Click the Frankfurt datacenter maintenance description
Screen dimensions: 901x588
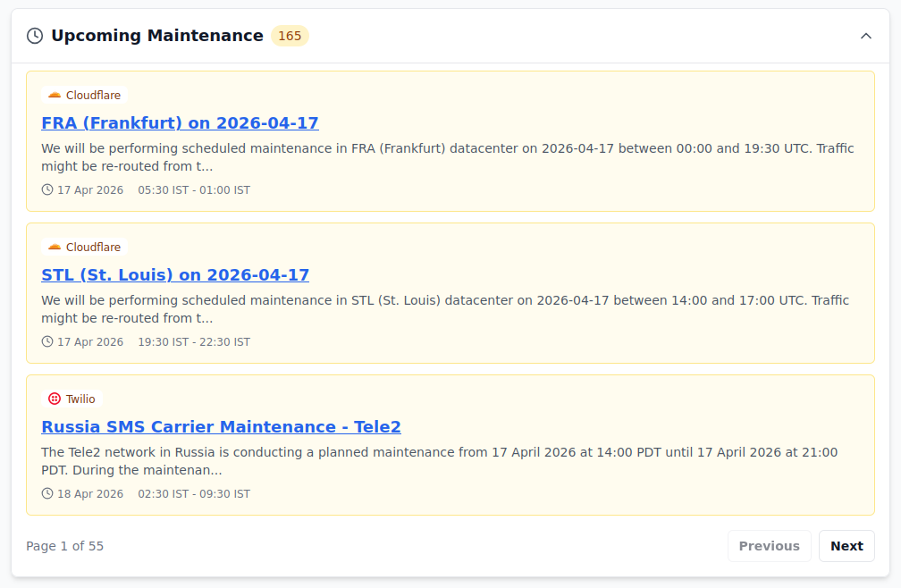point(447,157)
